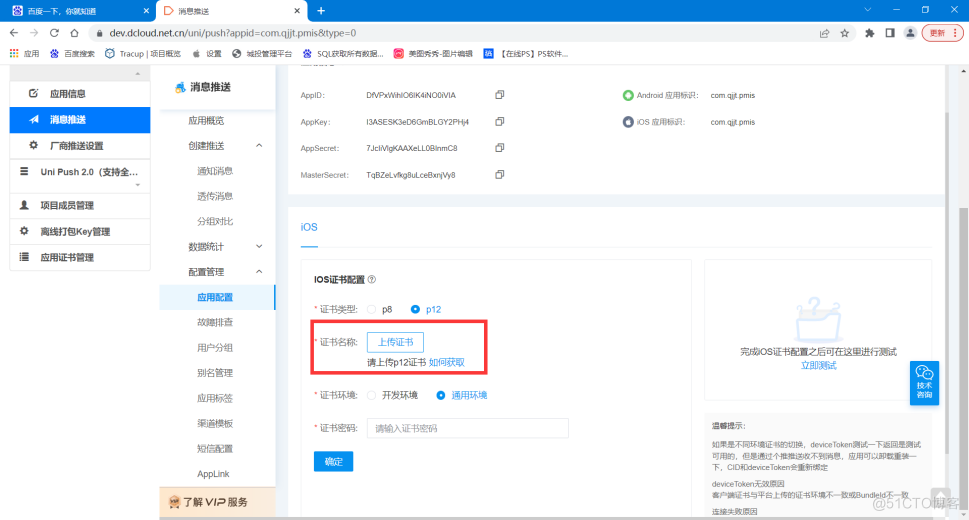Open 用户分组 submenu item

coord(215,347)
